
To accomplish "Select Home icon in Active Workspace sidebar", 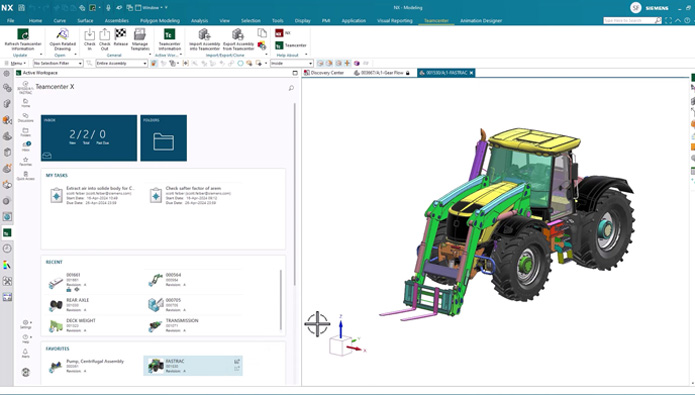I will tap(26, 103).
